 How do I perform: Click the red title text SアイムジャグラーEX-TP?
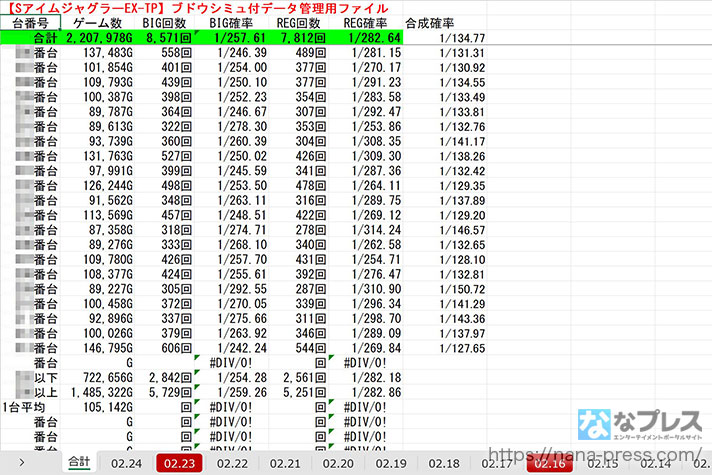click(85, 8)
